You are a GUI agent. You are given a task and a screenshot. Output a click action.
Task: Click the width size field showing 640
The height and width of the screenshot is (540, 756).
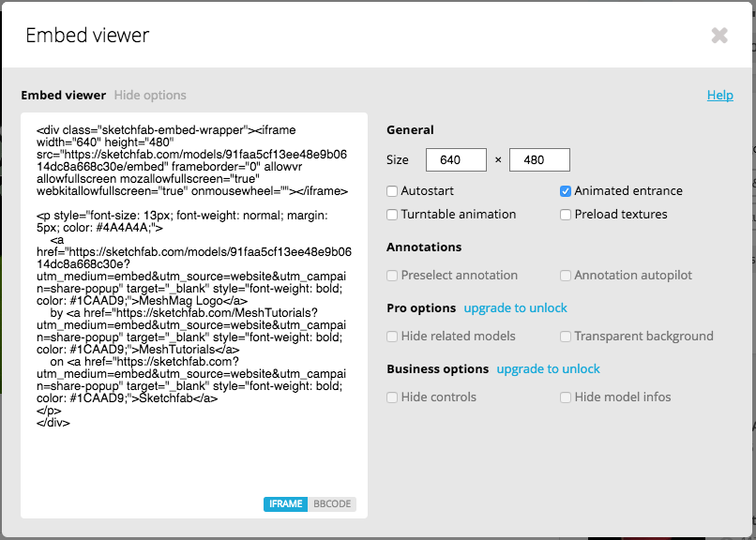(456, 160)
